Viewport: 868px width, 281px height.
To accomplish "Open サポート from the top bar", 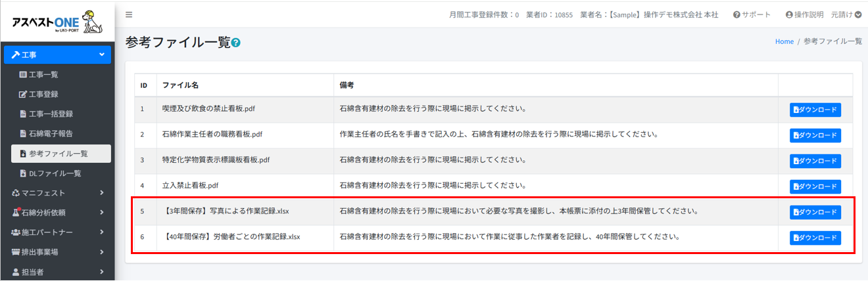I will point(752,14).
